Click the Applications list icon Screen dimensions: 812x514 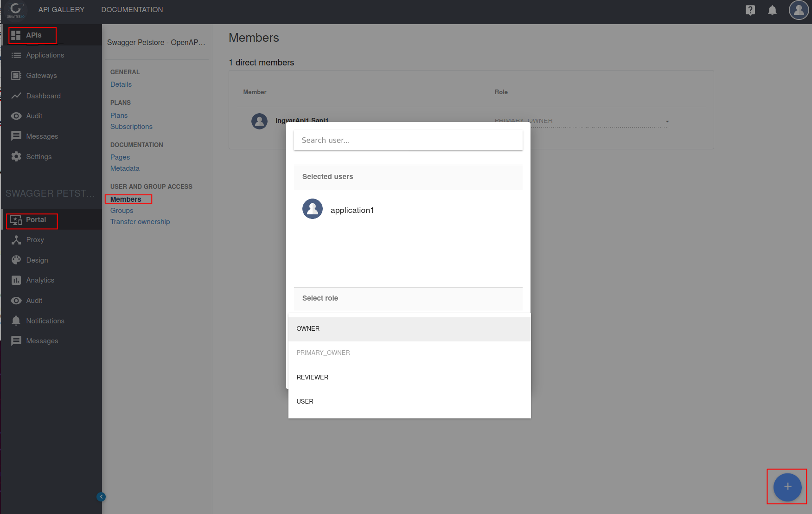(x=16, y=55)
